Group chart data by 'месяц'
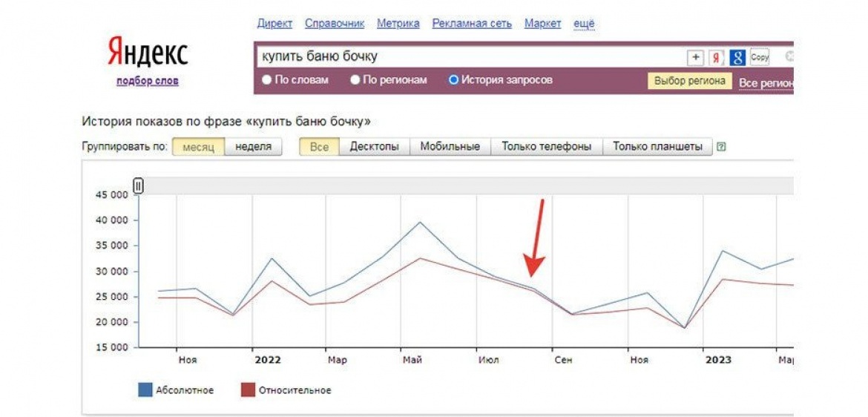Viewport: 868px width, 417px height. (198, 147)
